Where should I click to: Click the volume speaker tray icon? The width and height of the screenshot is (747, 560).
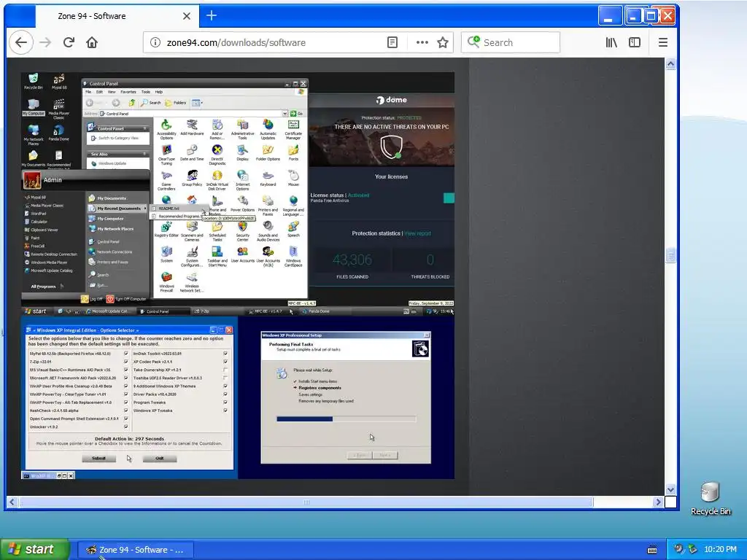point(678,550)
